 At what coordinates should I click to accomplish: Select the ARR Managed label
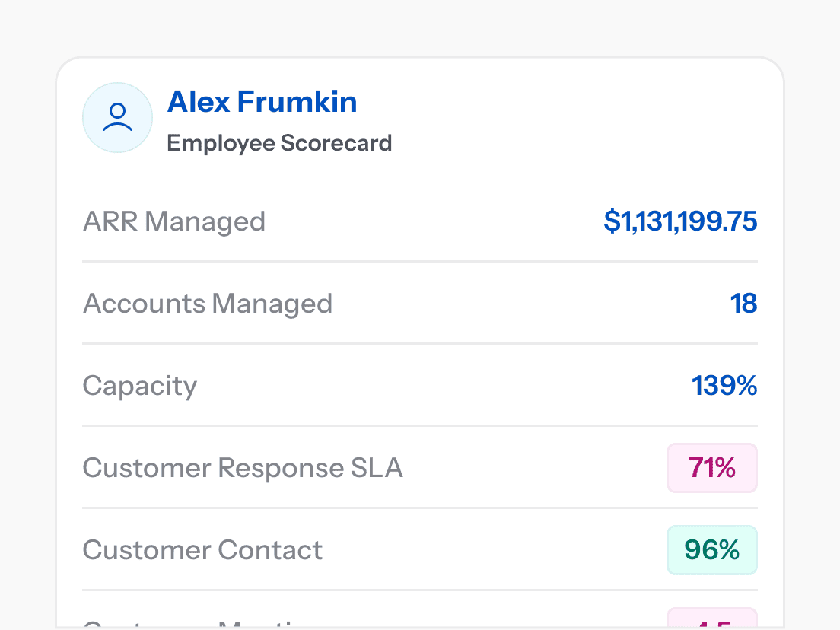173,221
